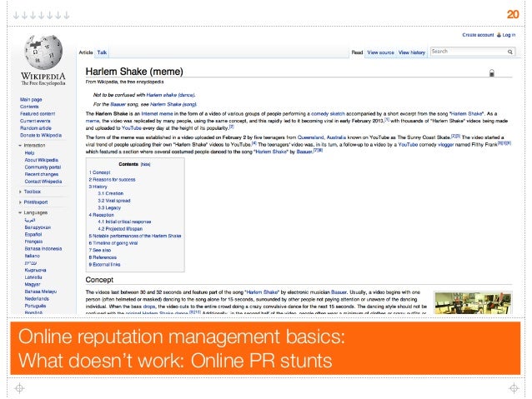532x399 pixels.
Task: Switch to Bahasa Indonesia version
Action: click(43, 249)
